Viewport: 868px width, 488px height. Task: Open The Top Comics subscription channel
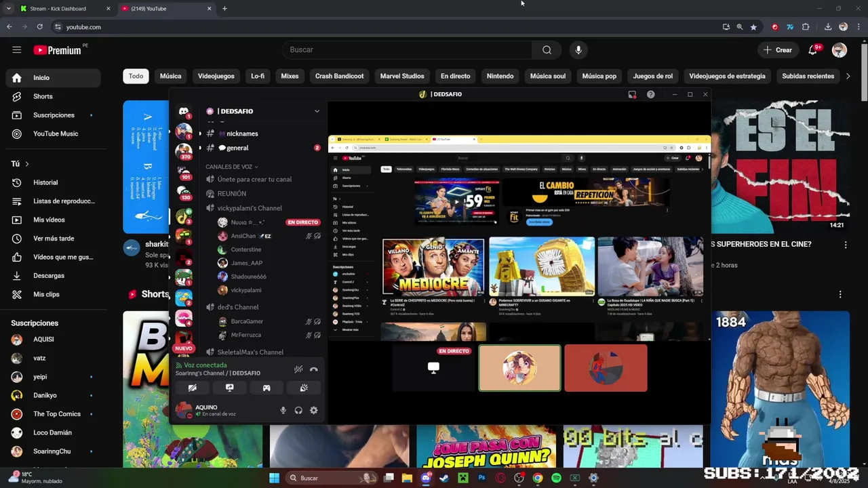(53, 413)
